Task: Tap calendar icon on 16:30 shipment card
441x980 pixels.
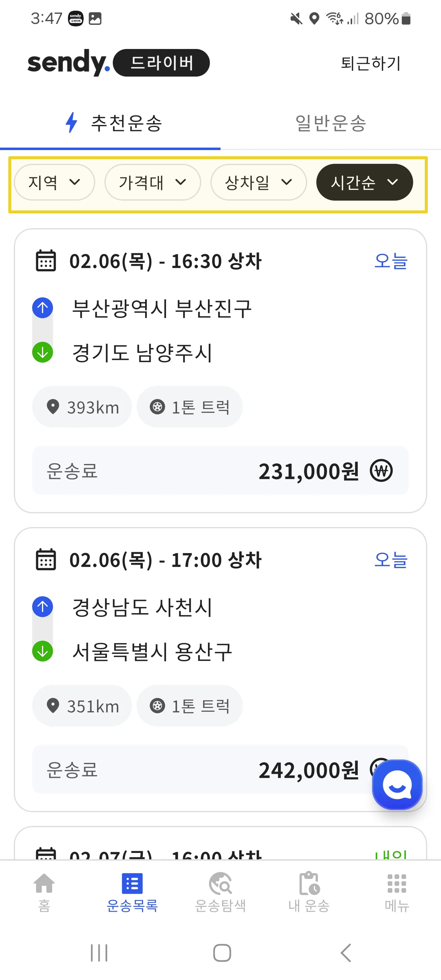Action: (x=46, y=261)
